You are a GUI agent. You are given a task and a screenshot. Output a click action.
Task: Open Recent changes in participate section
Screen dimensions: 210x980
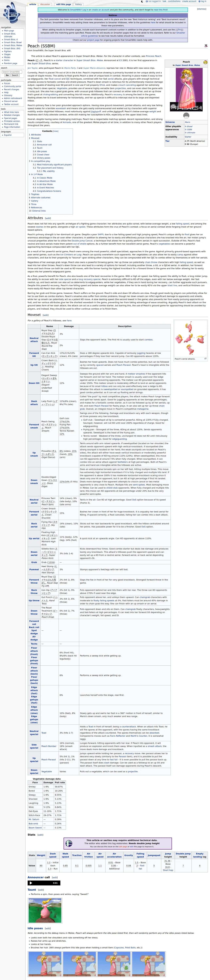(12, 89)
